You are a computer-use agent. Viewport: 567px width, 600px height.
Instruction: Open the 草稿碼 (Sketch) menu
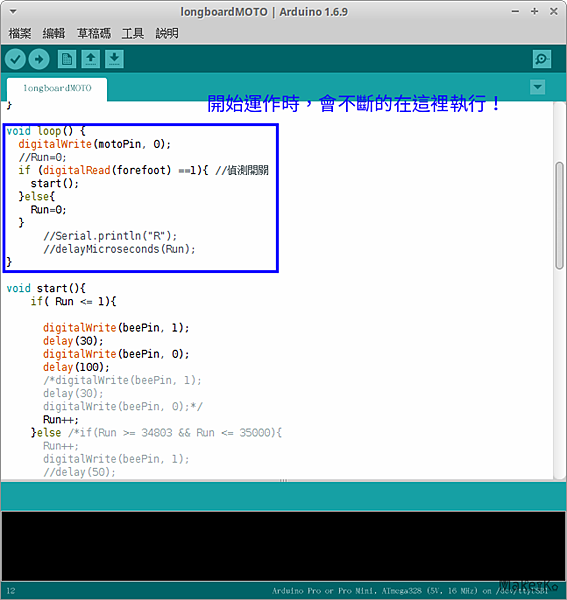click(x=94, y=34)
